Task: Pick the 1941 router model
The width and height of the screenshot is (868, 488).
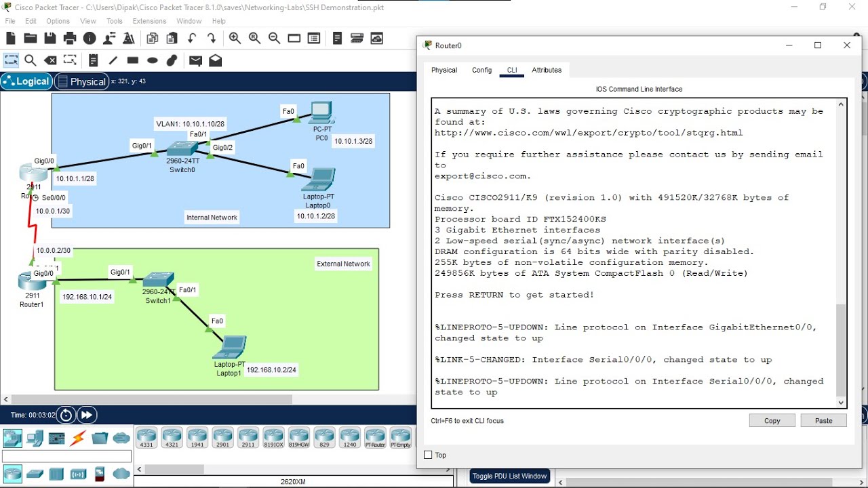Action: (197, 437)
